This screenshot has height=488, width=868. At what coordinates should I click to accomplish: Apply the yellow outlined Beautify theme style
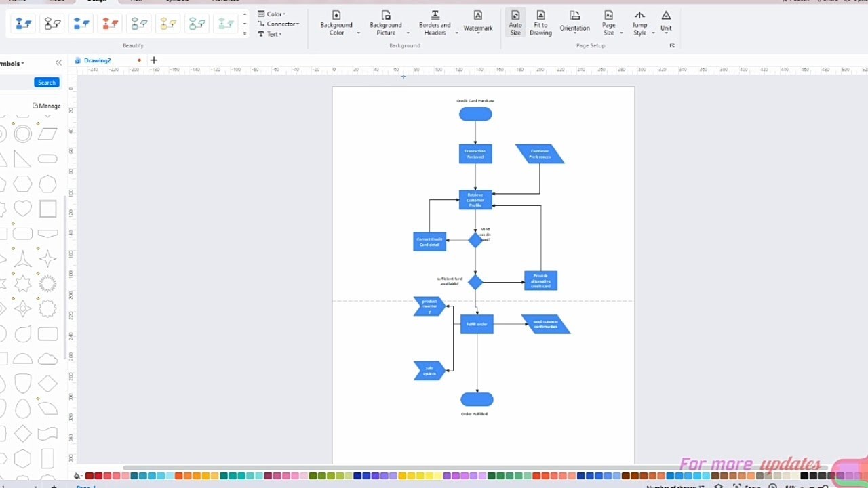click(168, 24)
